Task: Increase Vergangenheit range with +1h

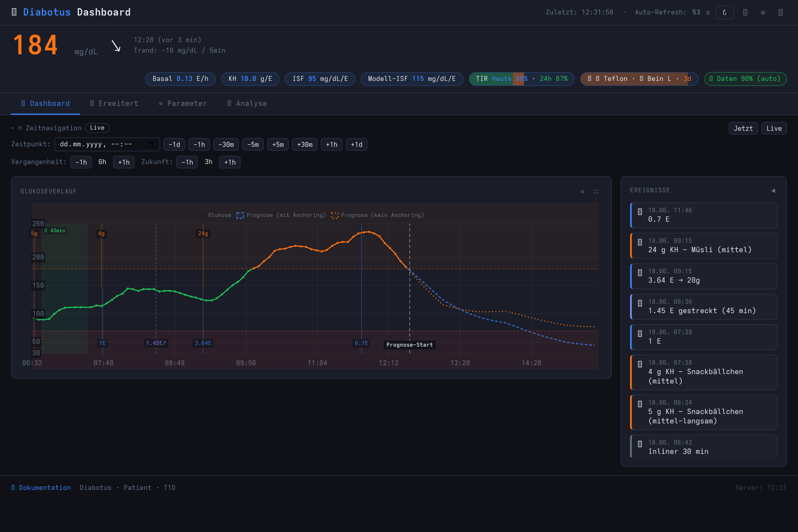Action: click(124, 162)
